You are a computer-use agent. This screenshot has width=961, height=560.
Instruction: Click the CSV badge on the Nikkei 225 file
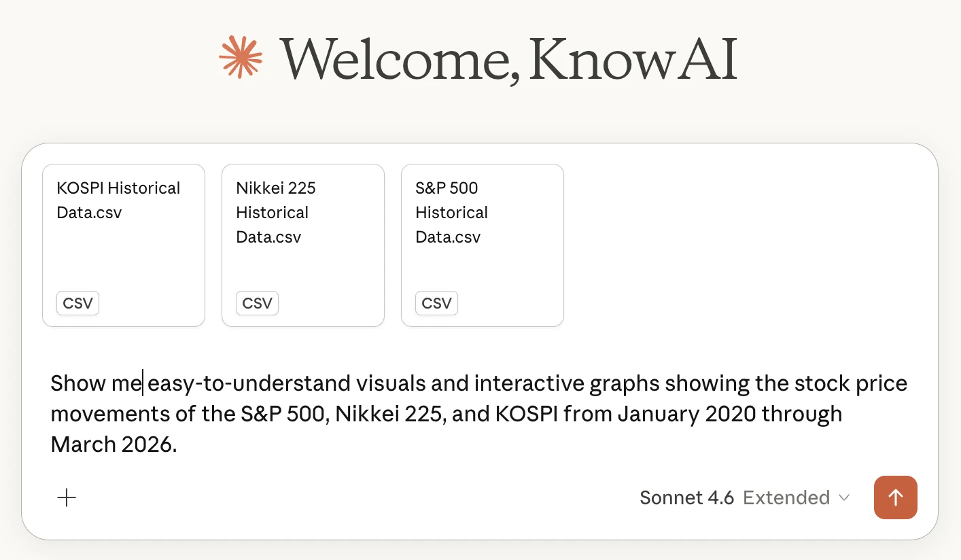coord(257,303)
